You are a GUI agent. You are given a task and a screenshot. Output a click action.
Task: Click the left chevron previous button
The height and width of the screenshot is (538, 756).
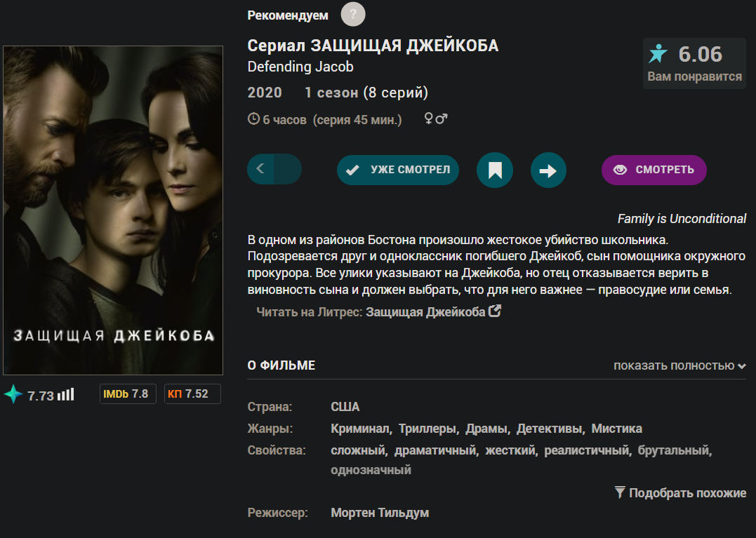[x=261, y=168]
